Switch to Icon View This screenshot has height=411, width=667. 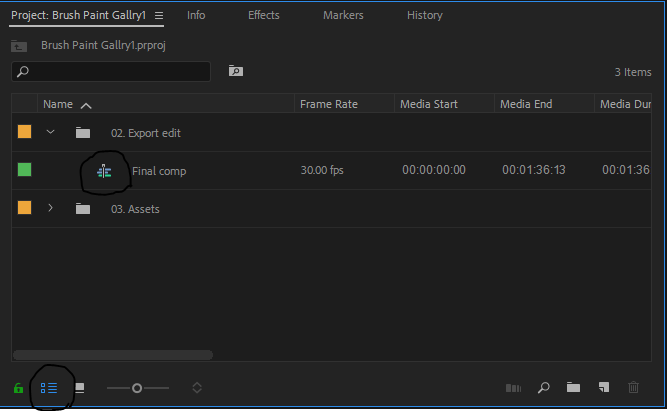(x=80, y=388)
